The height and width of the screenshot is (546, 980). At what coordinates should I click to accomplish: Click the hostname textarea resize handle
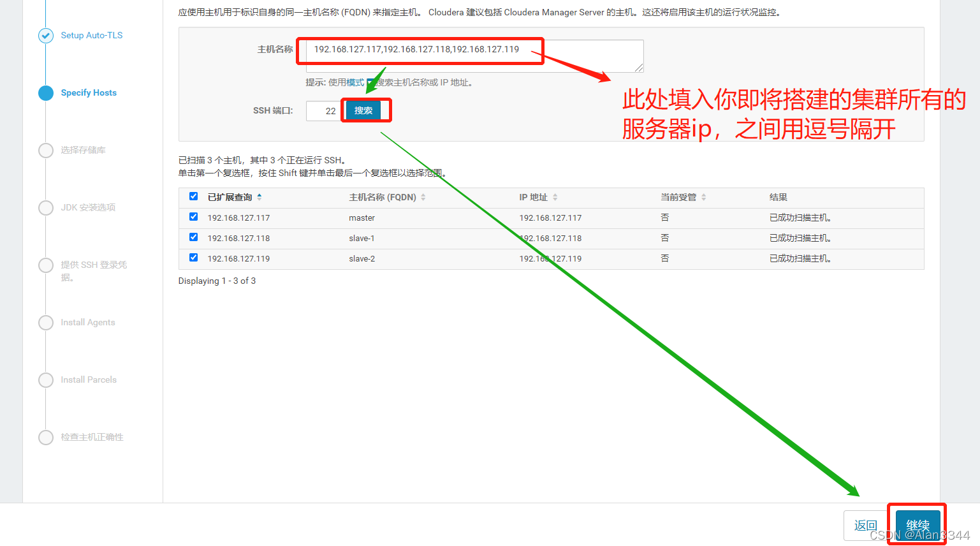[639, 68]
